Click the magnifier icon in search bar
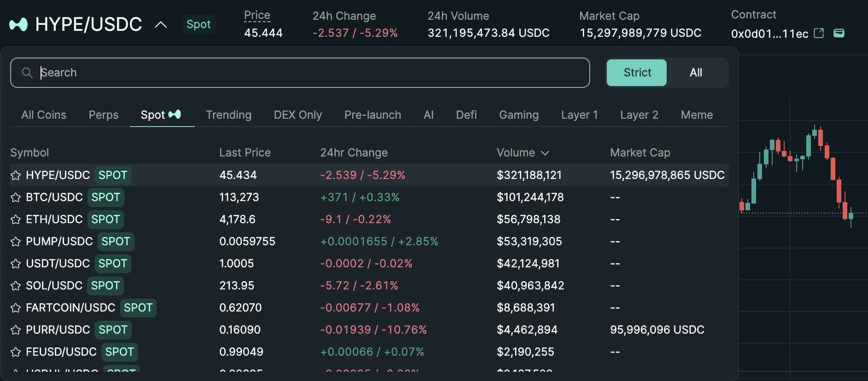 tap(27, 73)
